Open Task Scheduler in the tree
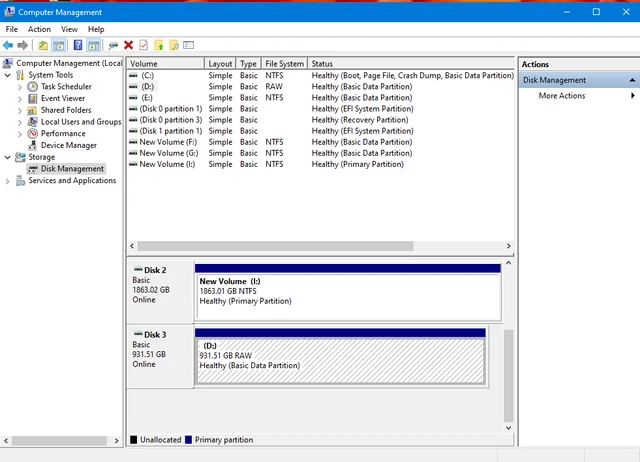Viewport: 640px width, 462px height. 66,87
